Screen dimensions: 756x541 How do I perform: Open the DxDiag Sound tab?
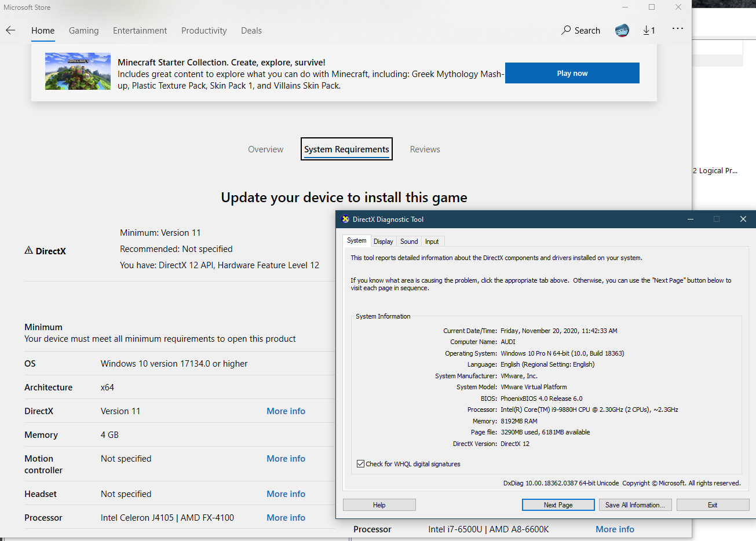click(409, 242)
